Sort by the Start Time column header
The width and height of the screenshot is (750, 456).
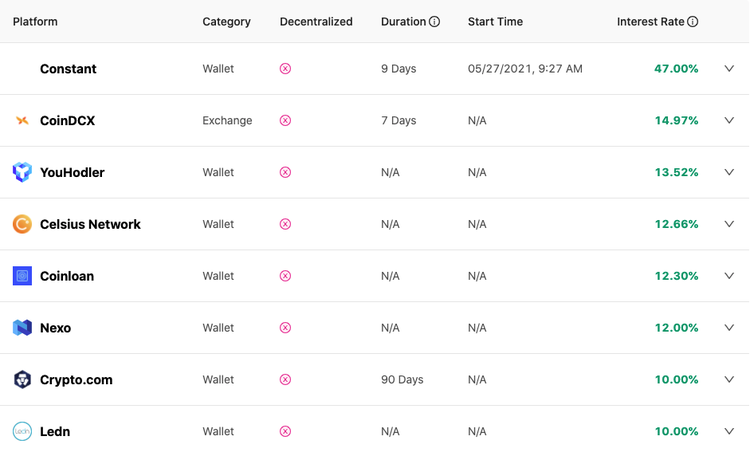495,22
